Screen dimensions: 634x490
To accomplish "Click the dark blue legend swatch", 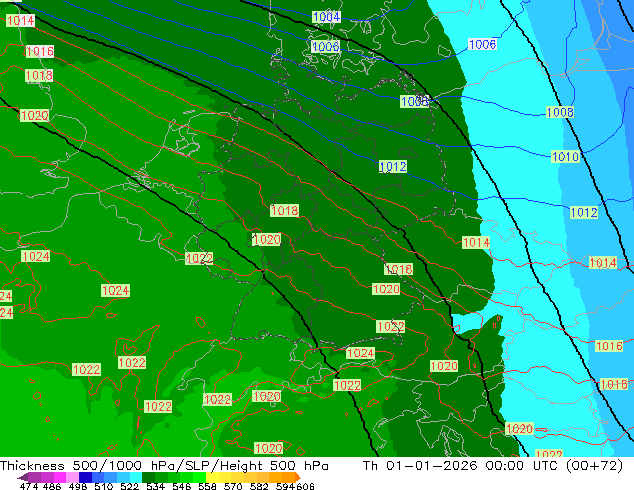I will (85, 477).
